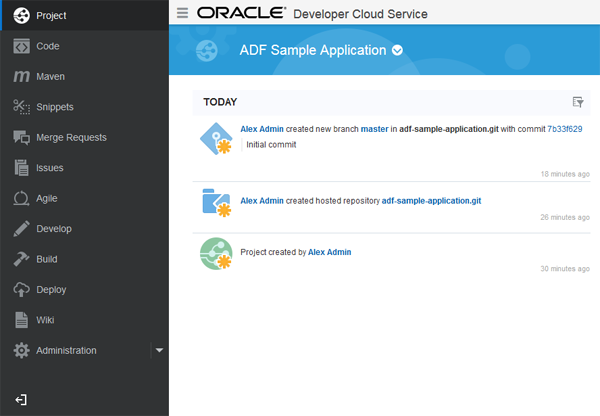Click the Wiki document icon
The image size is (600, 416).
tap(21, 320)
